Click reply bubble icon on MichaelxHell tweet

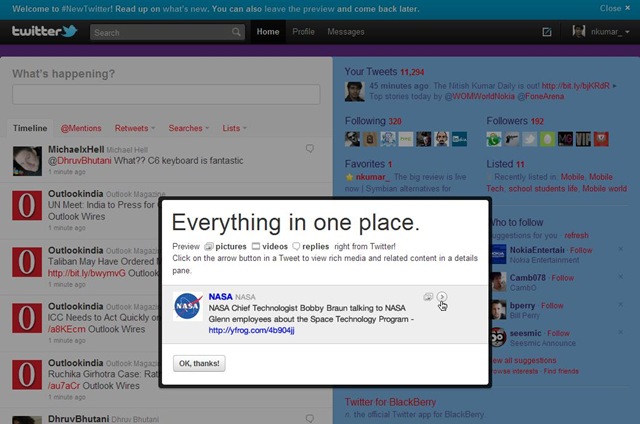[310, 149]
